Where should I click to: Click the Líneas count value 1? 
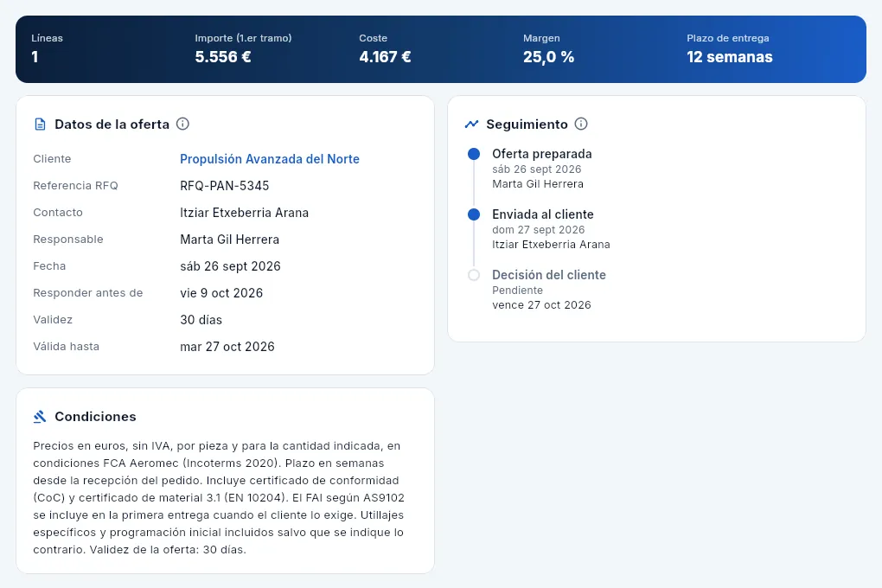[35, 57]
